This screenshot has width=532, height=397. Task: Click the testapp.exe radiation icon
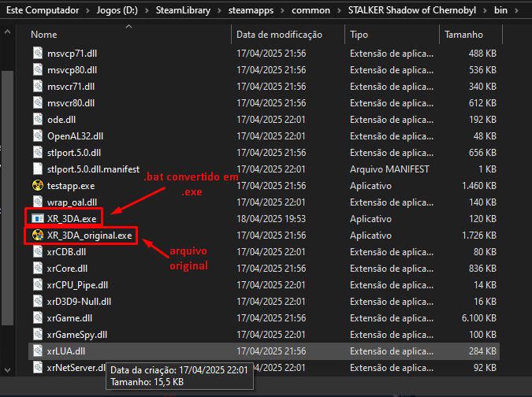(x=38, y=185)
